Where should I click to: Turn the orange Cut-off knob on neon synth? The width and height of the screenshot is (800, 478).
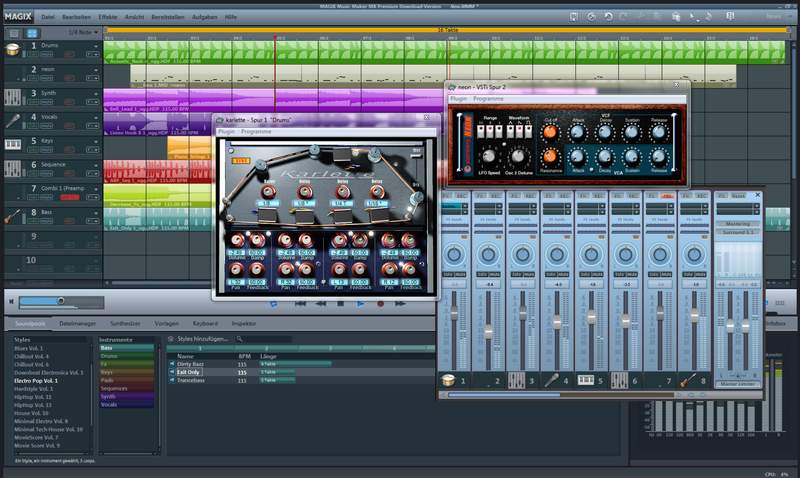point(550,133)
